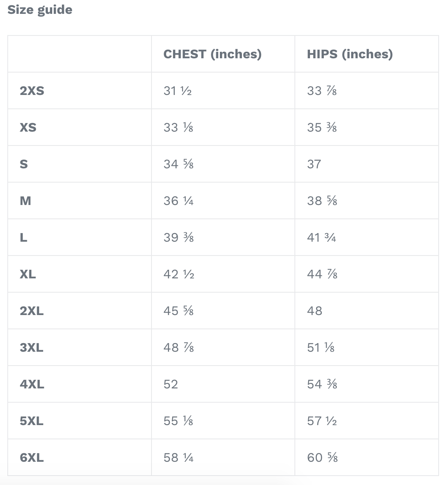Select the L size row label
448x485 pixels.
[x=23, y=237]
